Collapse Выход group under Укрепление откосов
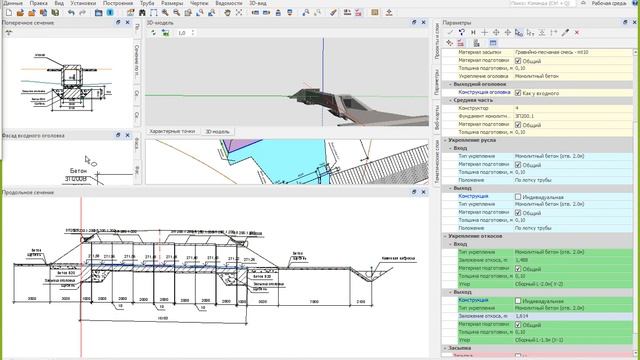 tap(451, 292)
